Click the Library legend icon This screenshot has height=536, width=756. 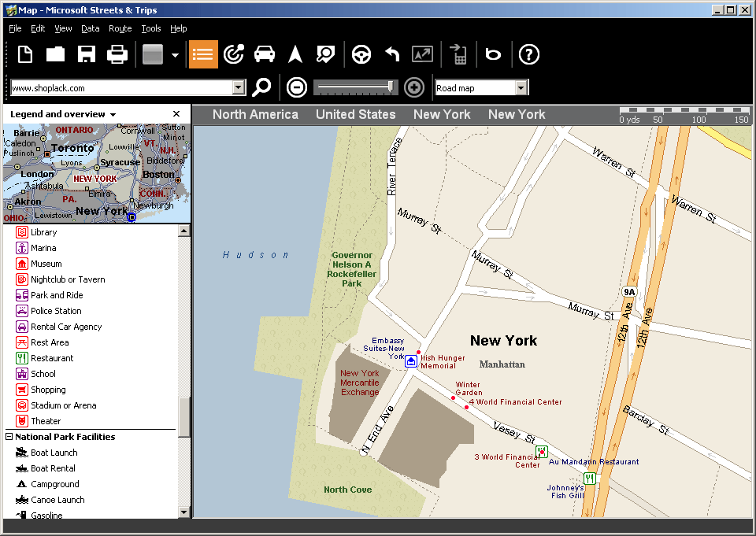22,232
